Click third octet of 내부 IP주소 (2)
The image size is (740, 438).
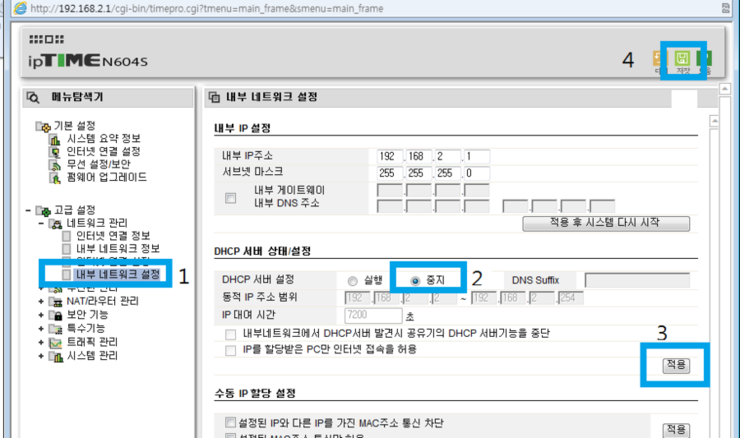447,156
